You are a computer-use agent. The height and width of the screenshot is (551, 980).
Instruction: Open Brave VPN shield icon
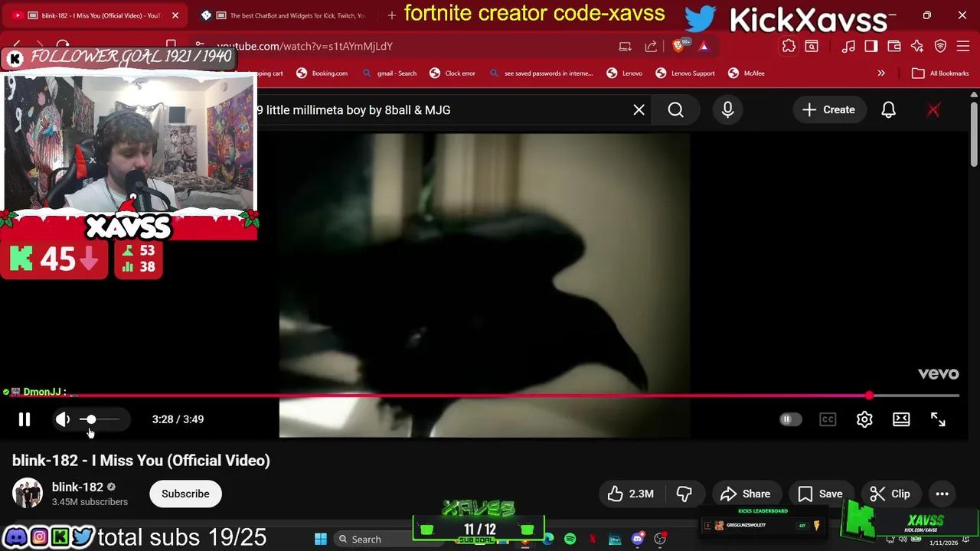(941, 46)
